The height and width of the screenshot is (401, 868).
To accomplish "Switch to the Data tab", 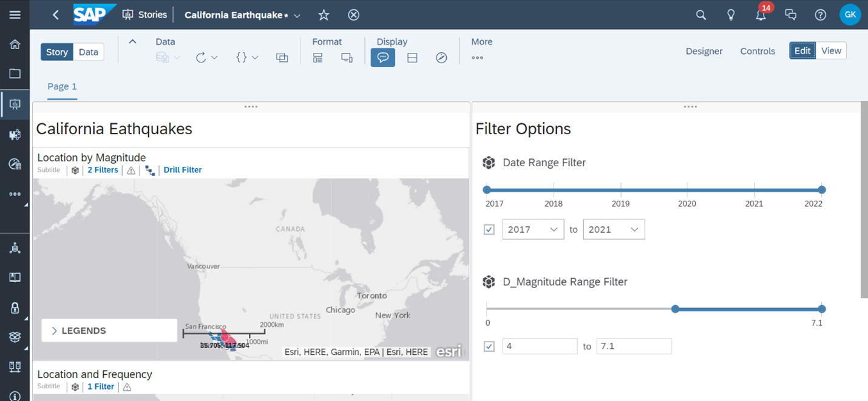I will 89,52.
